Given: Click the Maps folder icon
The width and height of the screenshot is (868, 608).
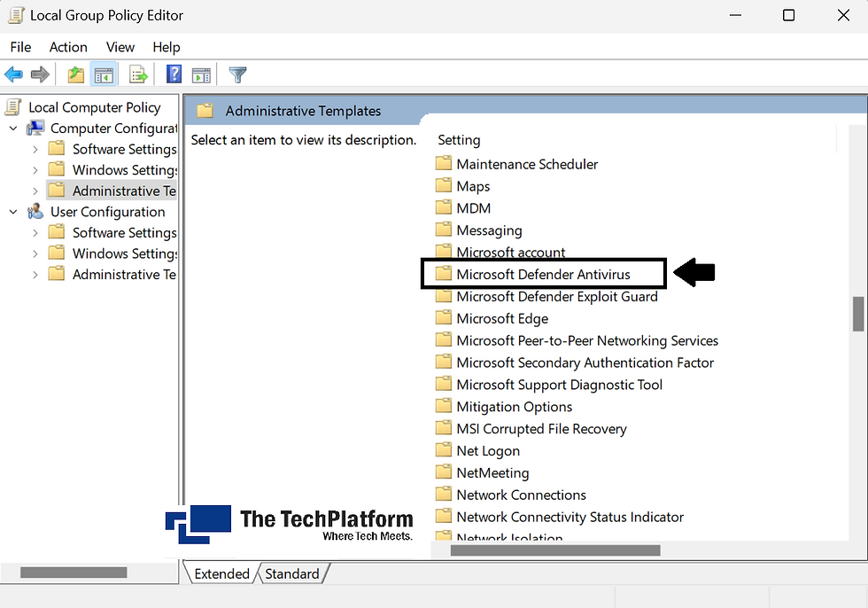Looking at the screenshot, I should pyautogui.click(x=444, y=185).
